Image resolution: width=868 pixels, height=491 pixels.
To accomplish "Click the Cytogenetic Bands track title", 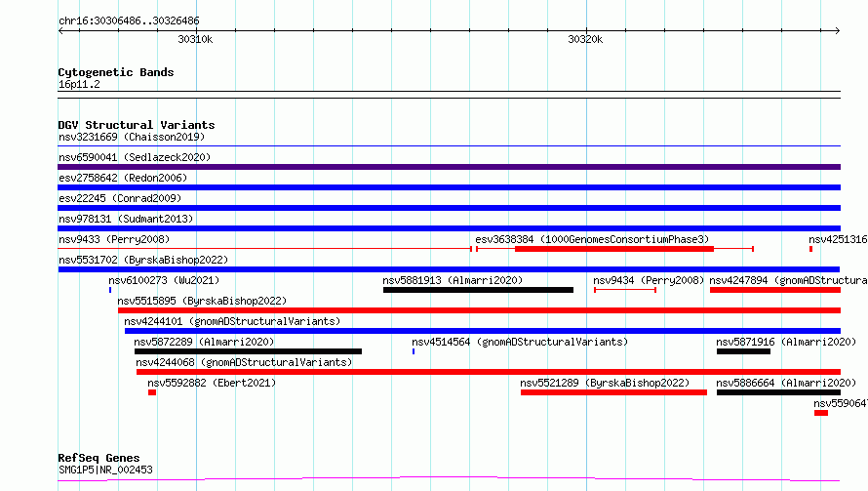I will click(x=116, y=72).
